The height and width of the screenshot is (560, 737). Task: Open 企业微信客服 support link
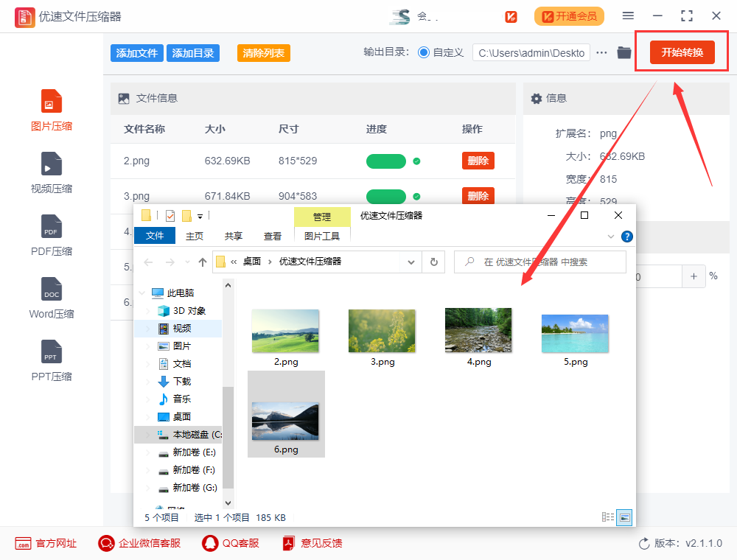tap(139, 544)
